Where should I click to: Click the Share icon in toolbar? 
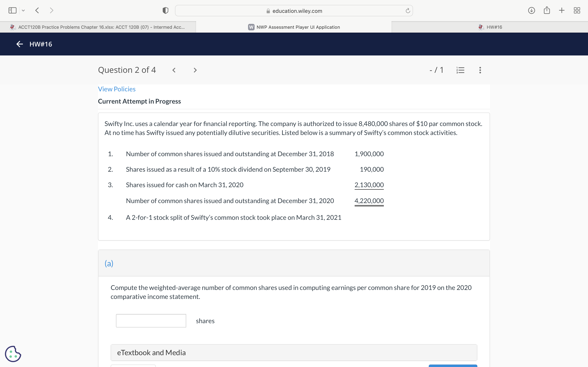[547, 10]
